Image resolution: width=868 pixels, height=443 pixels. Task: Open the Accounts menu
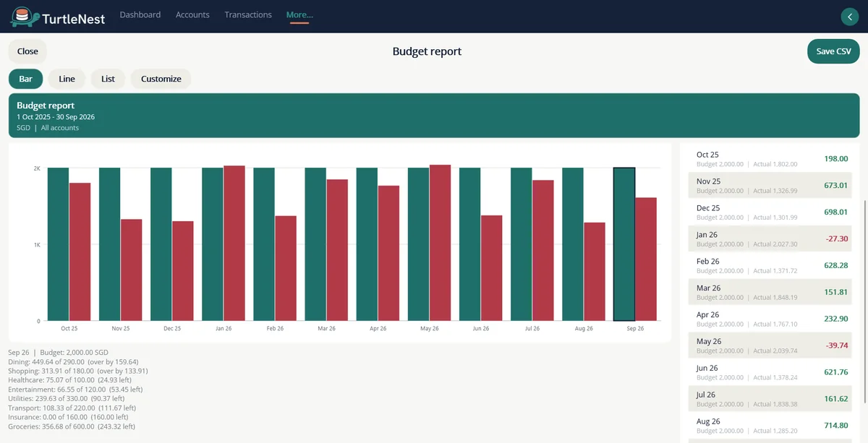192,14
